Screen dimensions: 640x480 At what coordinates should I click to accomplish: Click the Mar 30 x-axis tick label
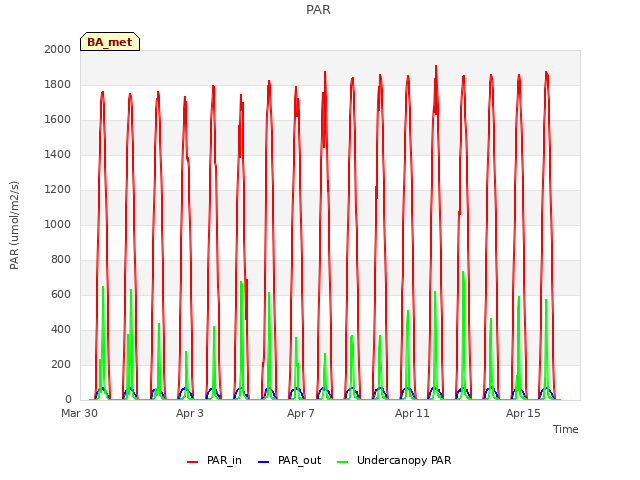tap(79, 413)
